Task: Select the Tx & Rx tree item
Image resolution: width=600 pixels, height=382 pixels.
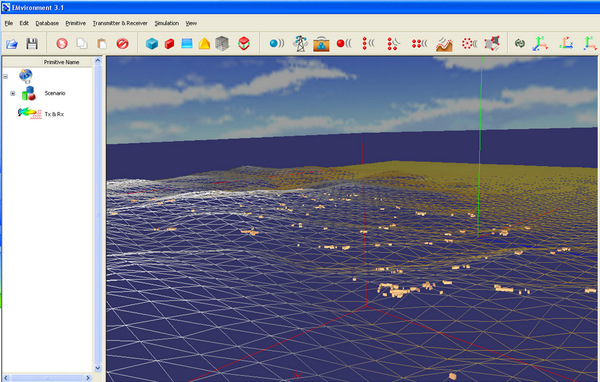Action: coord(54,114)
